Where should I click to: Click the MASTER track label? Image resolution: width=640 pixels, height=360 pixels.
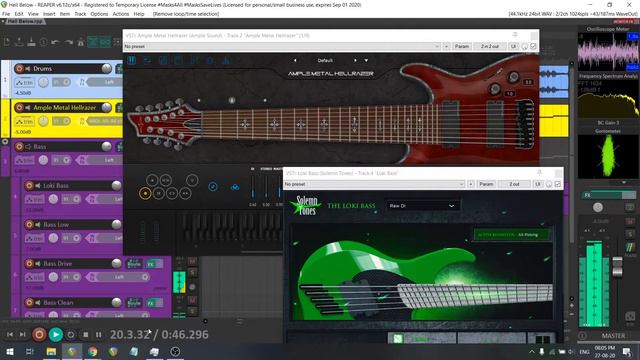[x=613, y=336]
